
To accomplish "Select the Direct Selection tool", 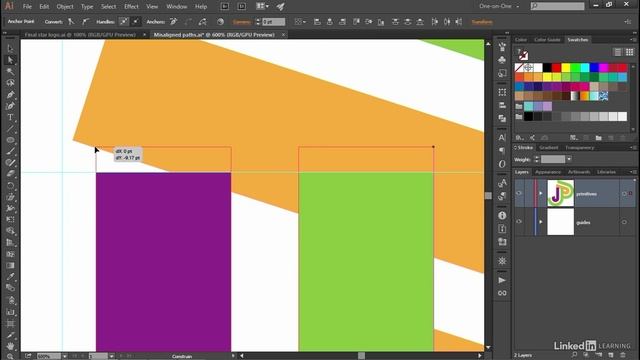I will [x=10, y=60].
